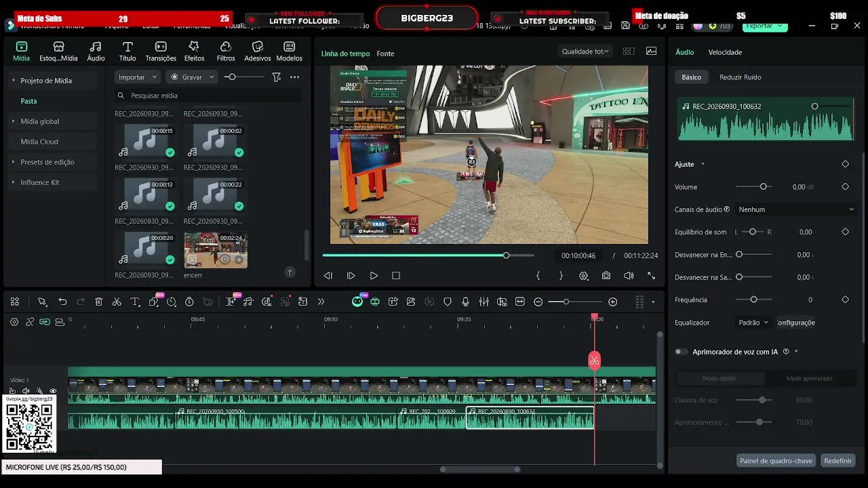Click the voiceover microphone icon in timeline toolbar
The width and height of the screenshot is (868, 488).
(465, 302)
